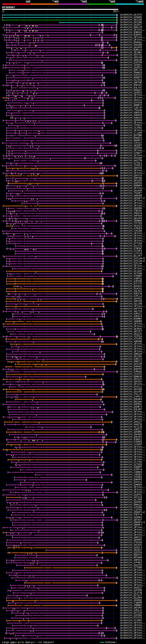Click the UniRef100_Q07UA8 label
This screenshot has height=644, width=146.
point(131,273)
